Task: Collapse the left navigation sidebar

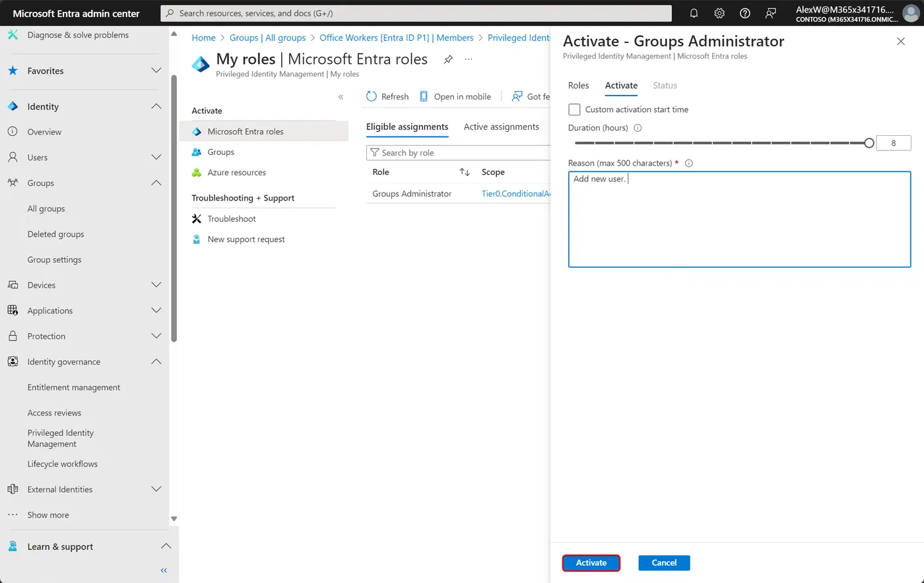Action: pyautogui.click(x=164, y=570)
